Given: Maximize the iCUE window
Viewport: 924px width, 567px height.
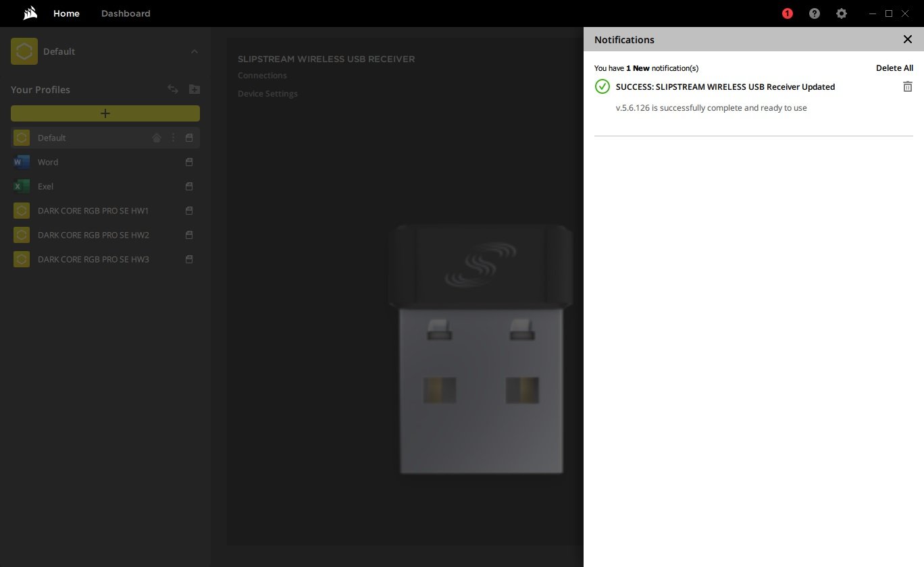Looking at the screenshot, I should [889, 13].
